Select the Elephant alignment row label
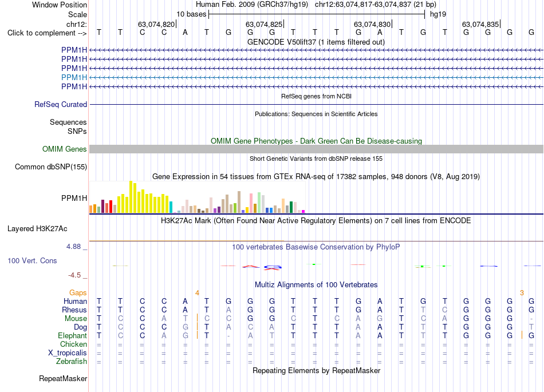The height and width of the screenshot is (392, 544). point(72,335)
